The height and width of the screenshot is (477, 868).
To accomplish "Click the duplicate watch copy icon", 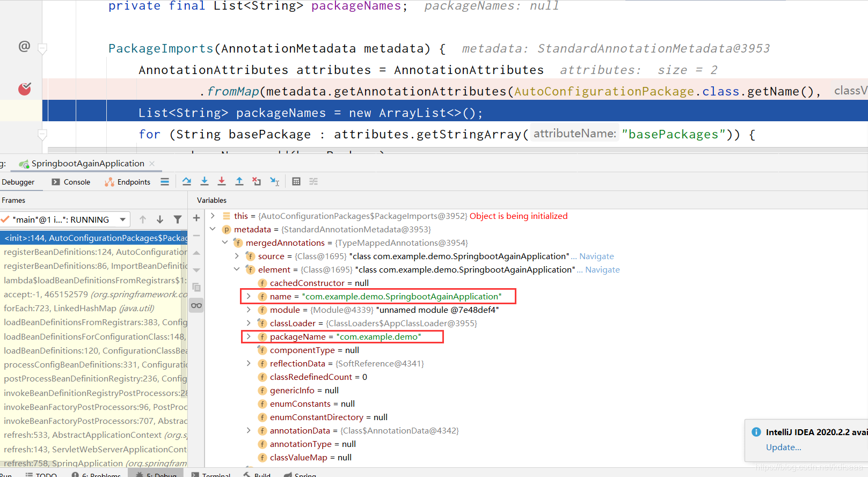I will coord(196,288).
